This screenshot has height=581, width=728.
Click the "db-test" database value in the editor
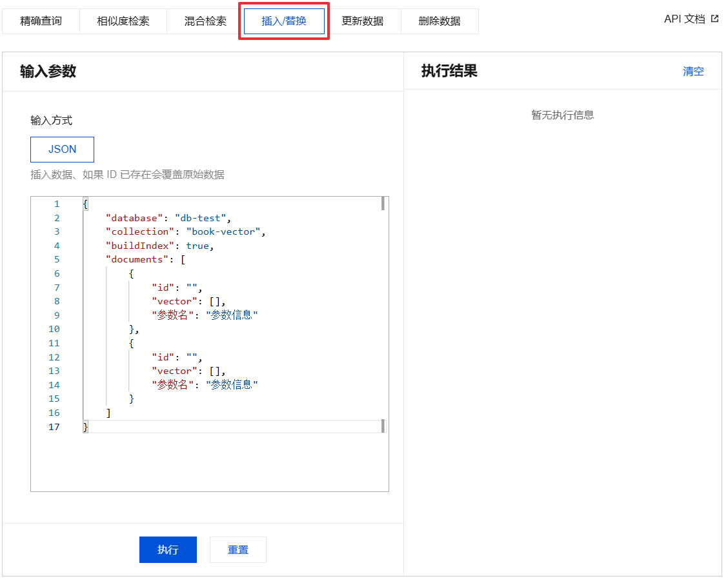[x=200, y=218]
